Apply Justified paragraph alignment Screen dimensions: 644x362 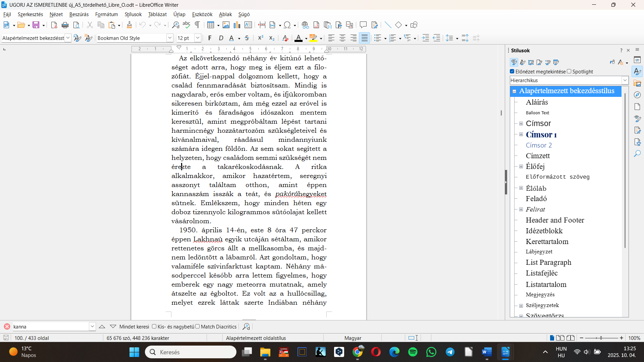(364, 38)
